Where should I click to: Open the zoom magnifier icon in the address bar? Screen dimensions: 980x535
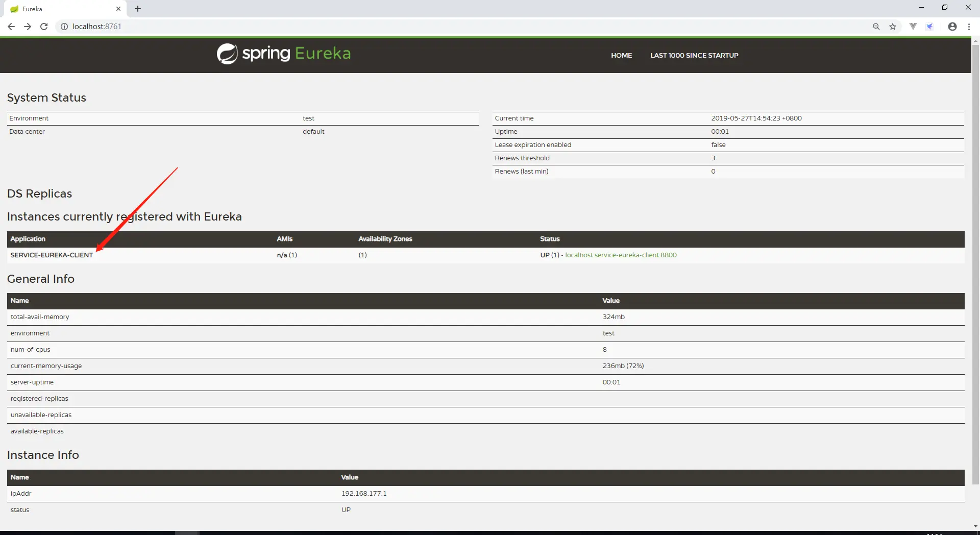876,27
